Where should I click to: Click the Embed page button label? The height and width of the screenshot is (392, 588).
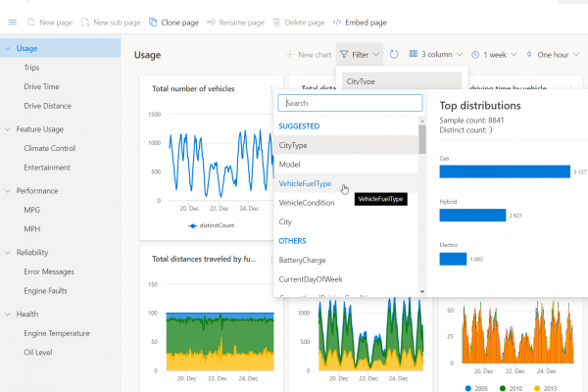366,23
